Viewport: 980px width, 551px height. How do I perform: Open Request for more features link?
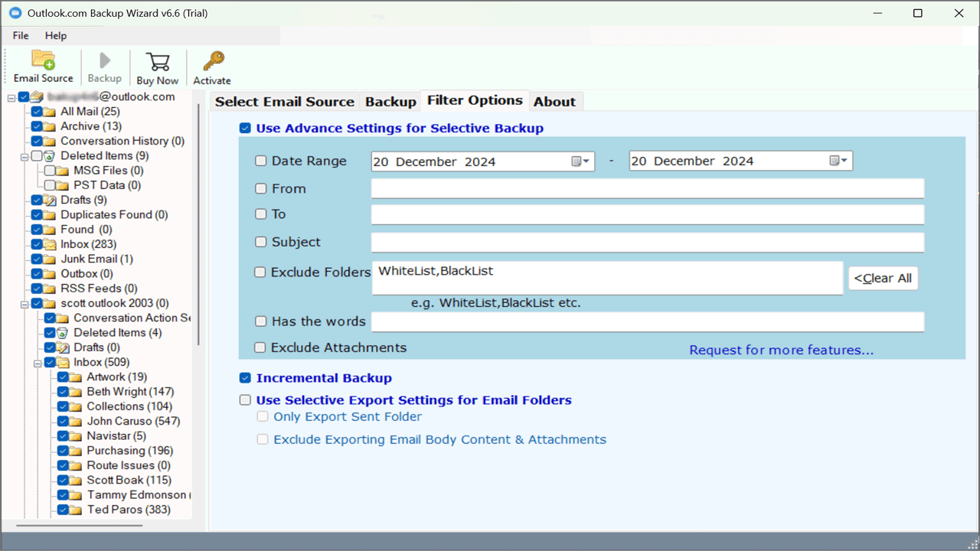pyautogui.click(x=781, y=350)
